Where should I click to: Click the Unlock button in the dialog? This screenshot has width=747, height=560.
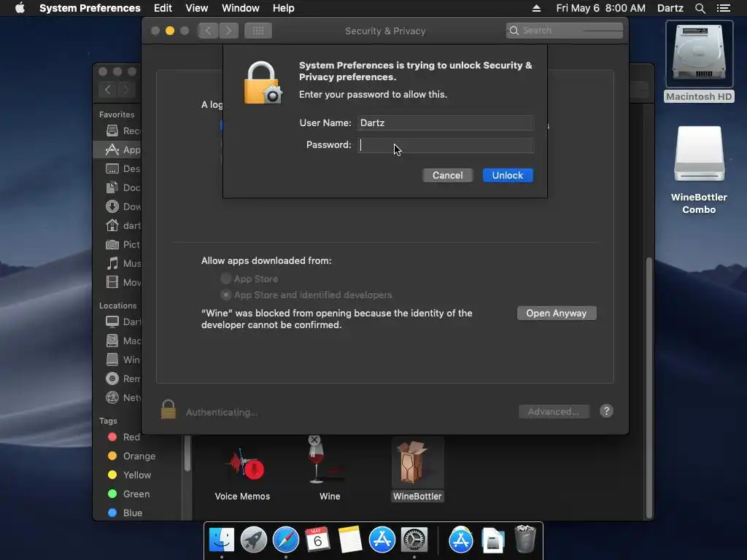pyautogui.click(x=508, y=175)
